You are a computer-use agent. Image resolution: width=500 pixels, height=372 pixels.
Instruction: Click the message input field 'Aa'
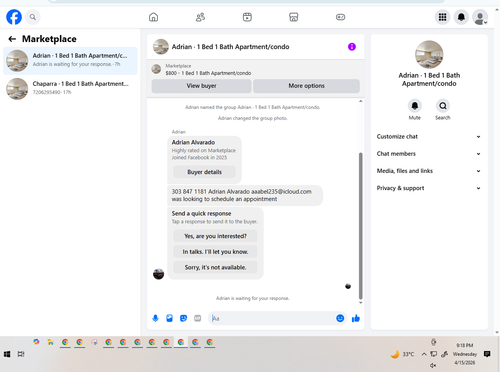pyautogui.click(x=272, y=318)
